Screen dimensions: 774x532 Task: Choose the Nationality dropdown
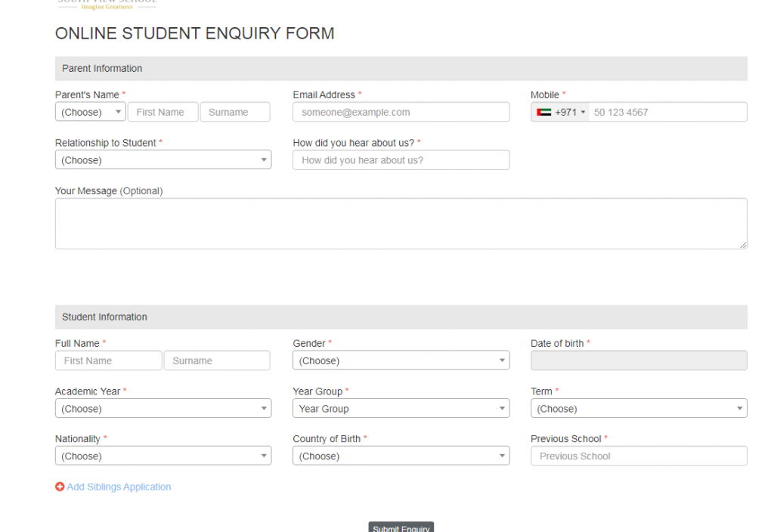(x=163, y=456)
